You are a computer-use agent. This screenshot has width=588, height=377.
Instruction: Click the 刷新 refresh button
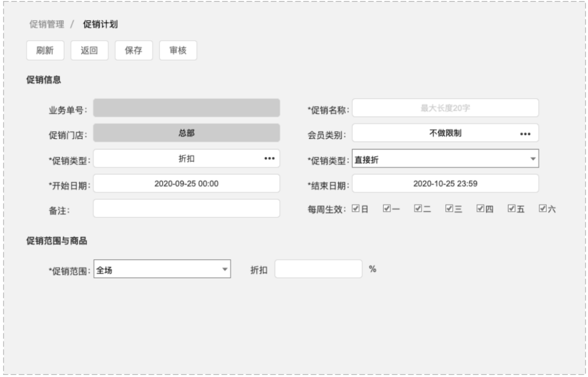pos(45,50)
